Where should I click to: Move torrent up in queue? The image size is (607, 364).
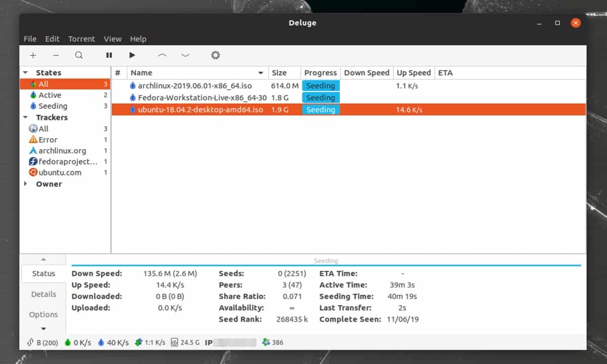coord(162,55)
